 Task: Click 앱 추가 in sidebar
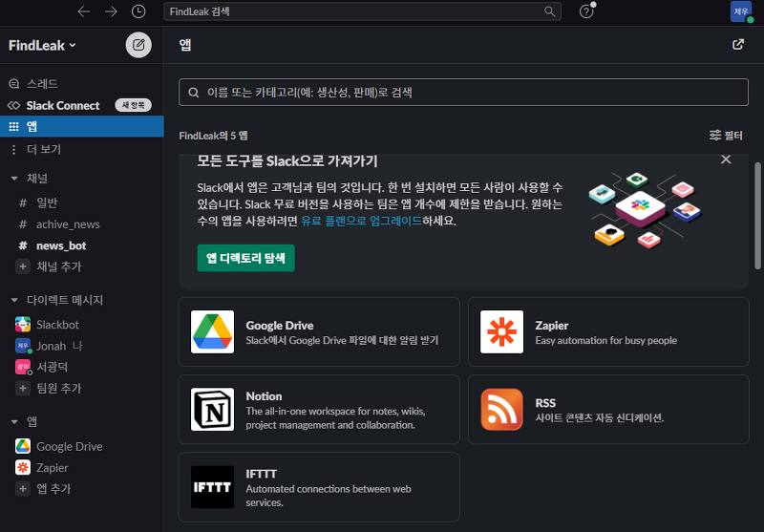tap(82, 489)
